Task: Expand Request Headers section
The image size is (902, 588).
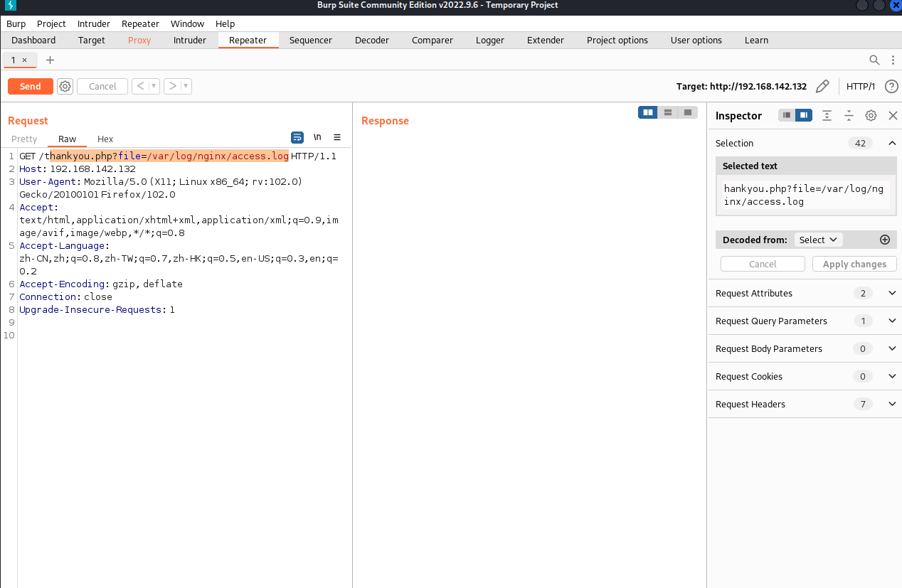Action: 892,404
